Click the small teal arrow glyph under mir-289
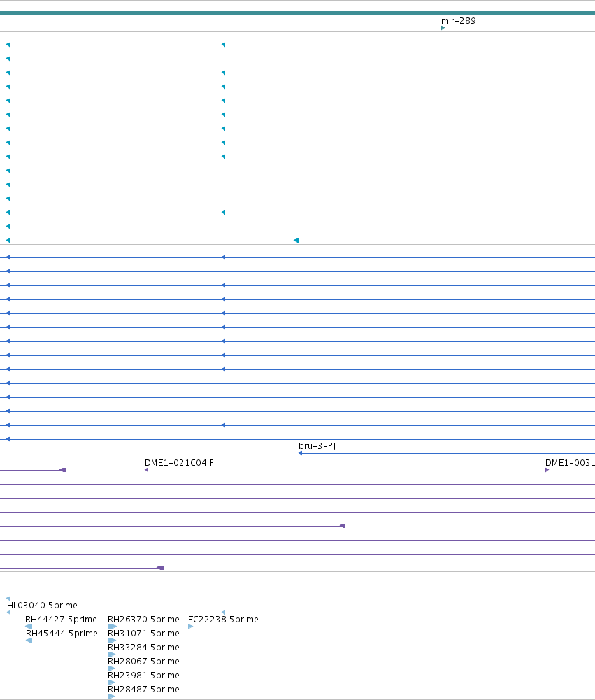This screenshot has height=700, width=595. 443,28
